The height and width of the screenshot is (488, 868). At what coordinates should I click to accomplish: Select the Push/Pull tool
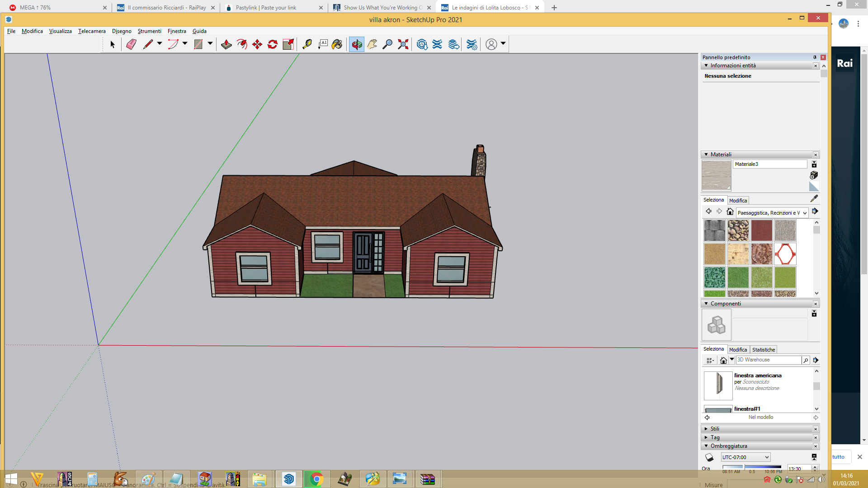(x=226, y=44)
